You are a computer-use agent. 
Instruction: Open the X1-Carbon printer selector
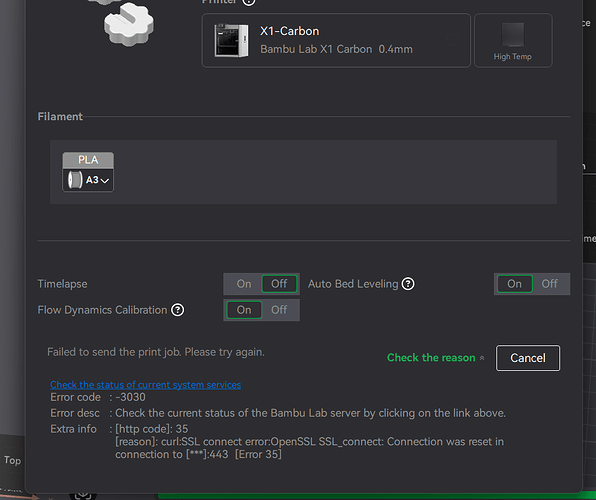[x=336, y=40]
